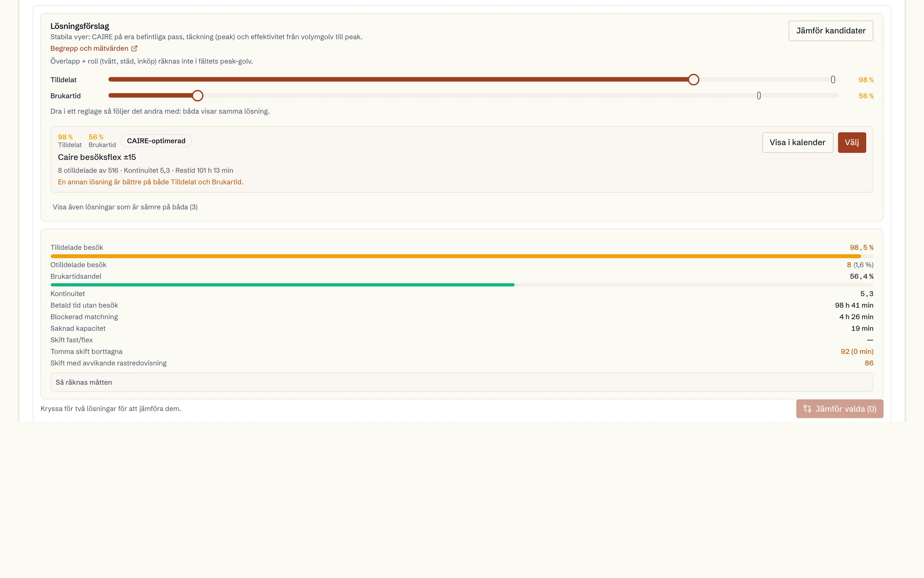Image resolution: width=924 pixels, height=578 pixels.
Task: Click the Blockerad matchning value 4 h 26 min
Action: tap(856, 317)
